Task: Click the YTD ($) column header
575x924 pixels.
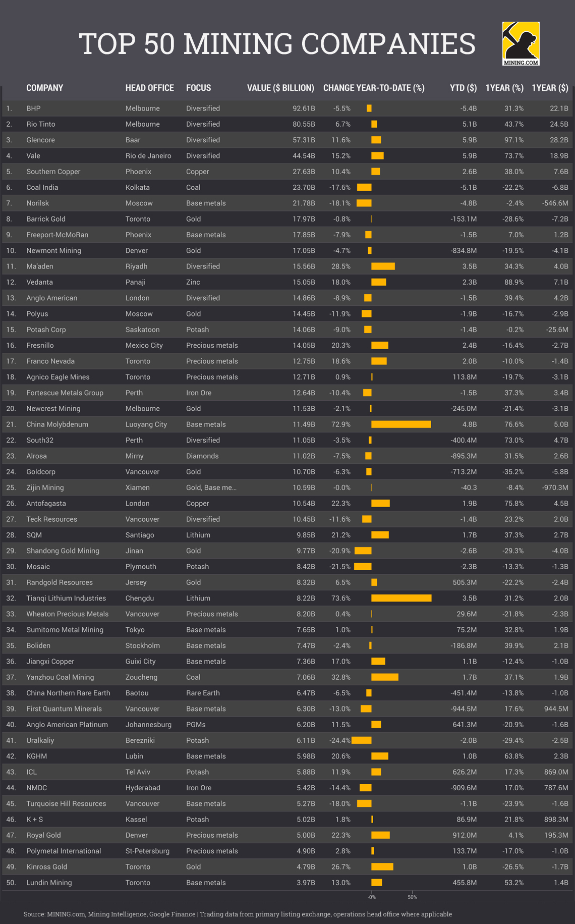Action: click(463, 88)
